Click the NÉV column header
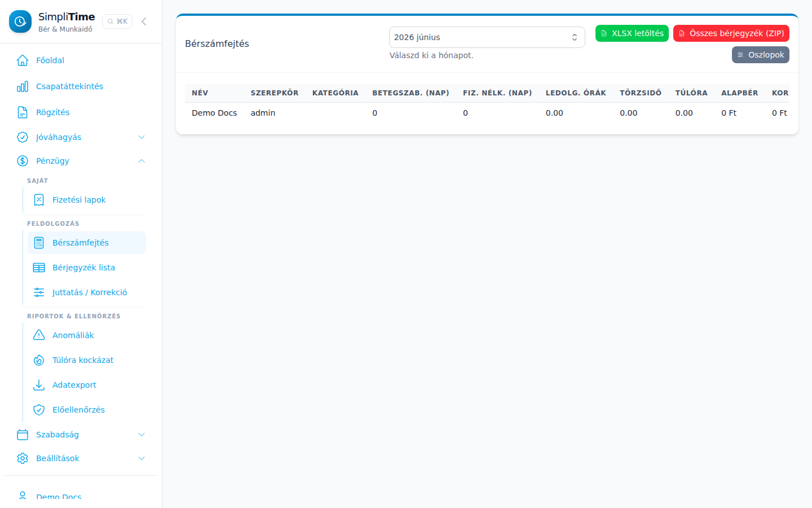Screen dimensions: 812x508 (200, 93)
